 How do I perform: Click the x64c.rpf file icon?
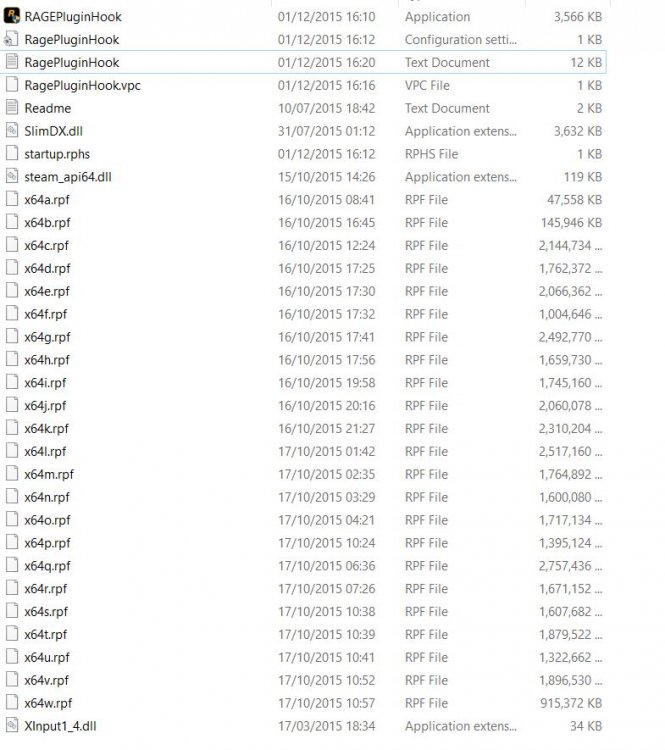pos(11,245)
